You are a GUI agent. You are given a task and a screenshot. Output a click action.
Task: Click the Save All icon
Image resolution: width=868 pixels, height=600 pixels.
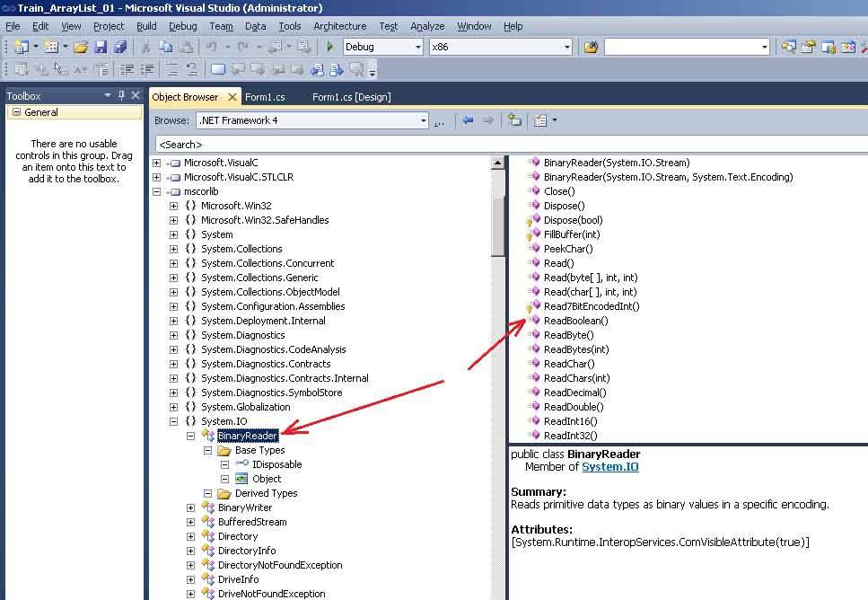120,47
